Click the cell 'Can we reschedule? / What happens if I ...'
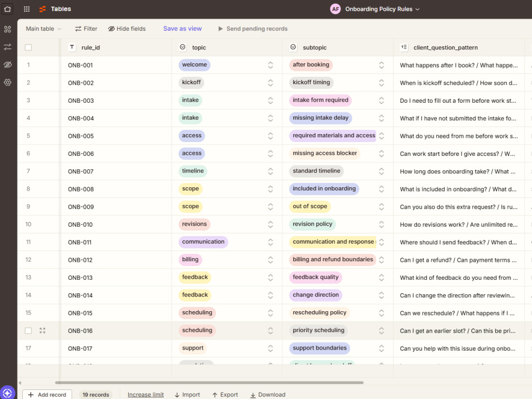The height and width of the screenshot is (399, 532). pyautogui.click(x=459, y=313)
